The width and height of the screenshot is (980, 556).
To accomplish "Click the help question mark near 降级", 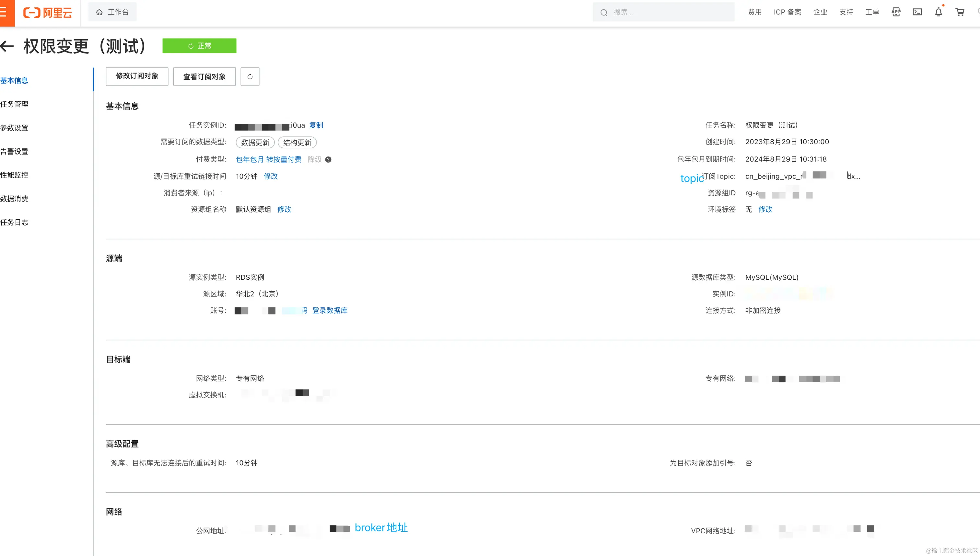I will [328, 160].
